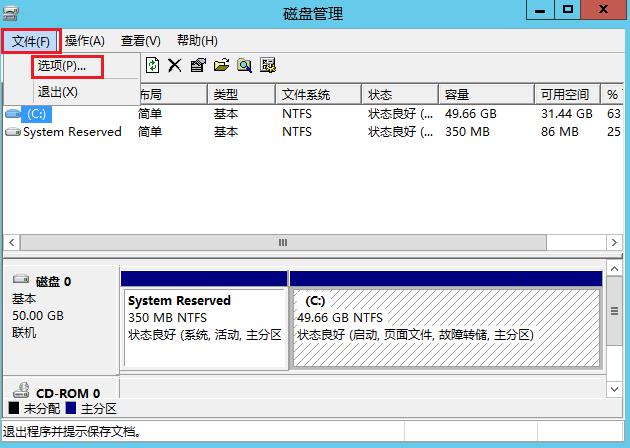Maximize the Disk Management window
The image size is (630, 448).
pos(567,10)
